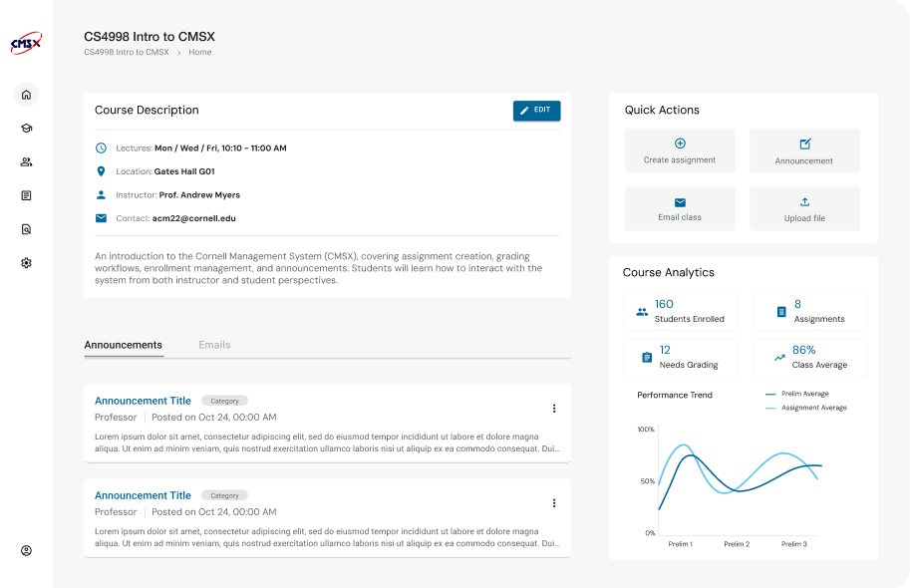Viewport: 910px width, 588px height.
Task: Click the 8 Assignments card
Action: point(810,312)
